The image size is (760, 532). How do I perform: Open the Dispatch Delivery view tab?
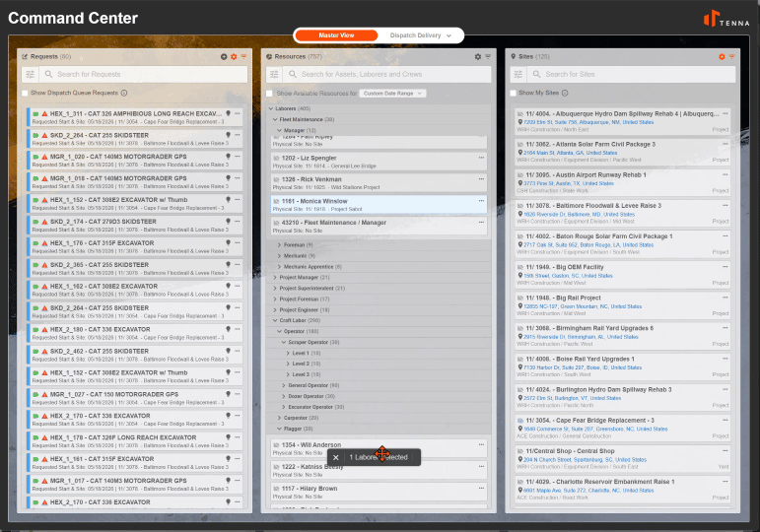click(x=420, y=35)
